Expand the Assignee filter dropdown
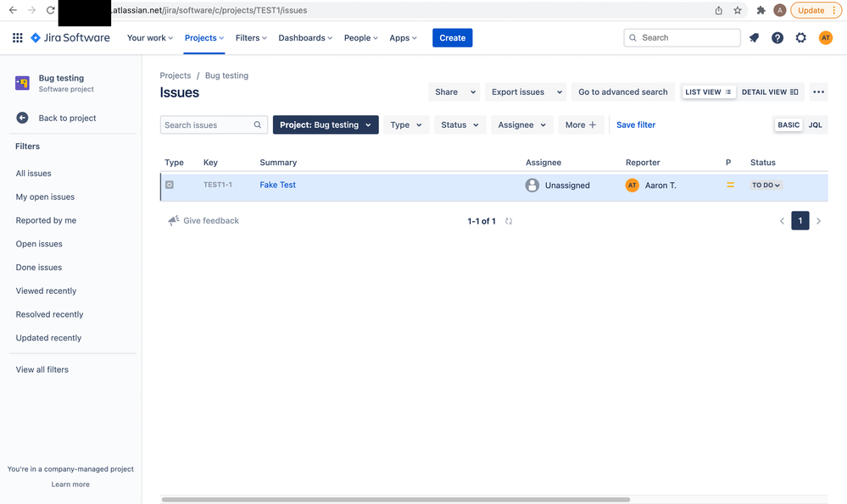Screen dimensions: 847x504 coord(521,125)
